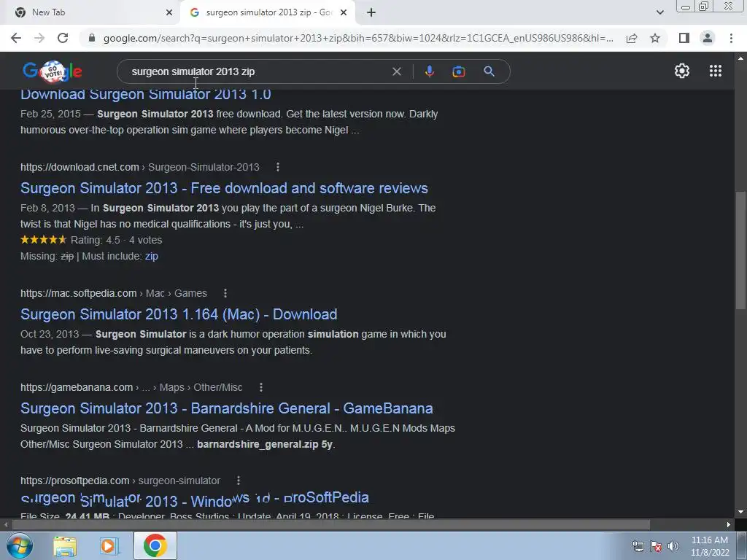The image size is (747, 560).
Task: Click the Google Go Vote logo
Action: point(53,71)
